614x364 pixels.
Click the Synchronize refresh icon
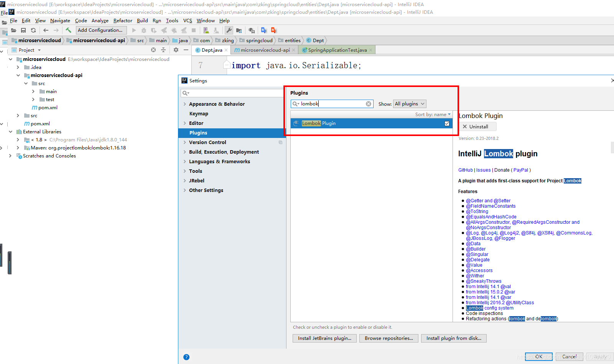[x=33, y=30]
